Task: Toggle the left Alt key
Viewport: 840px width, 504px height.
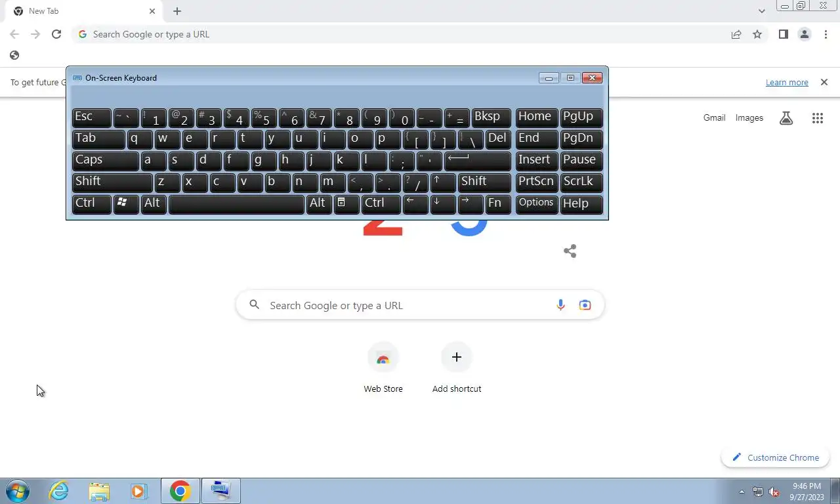Action: [154, 204]
